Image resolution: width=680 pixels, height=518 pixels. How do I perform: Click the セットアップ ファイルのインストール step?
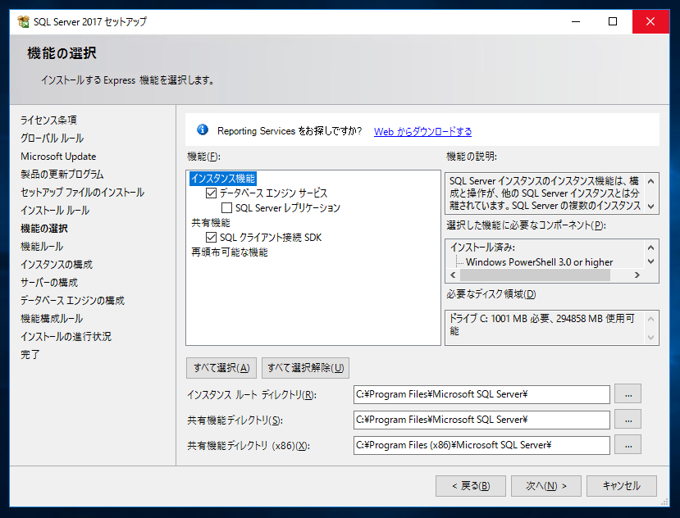coord(82,192)
